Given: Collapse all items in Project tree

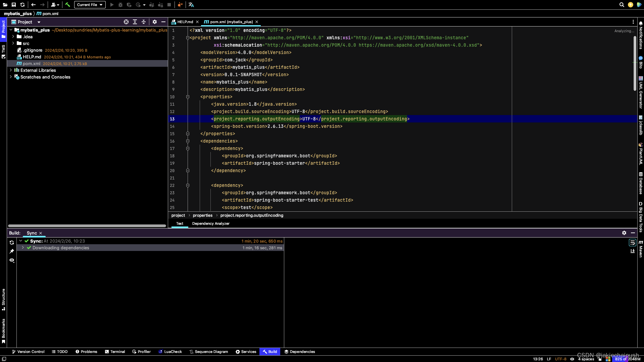Looking at the screenshot, I should click(144, 22).
